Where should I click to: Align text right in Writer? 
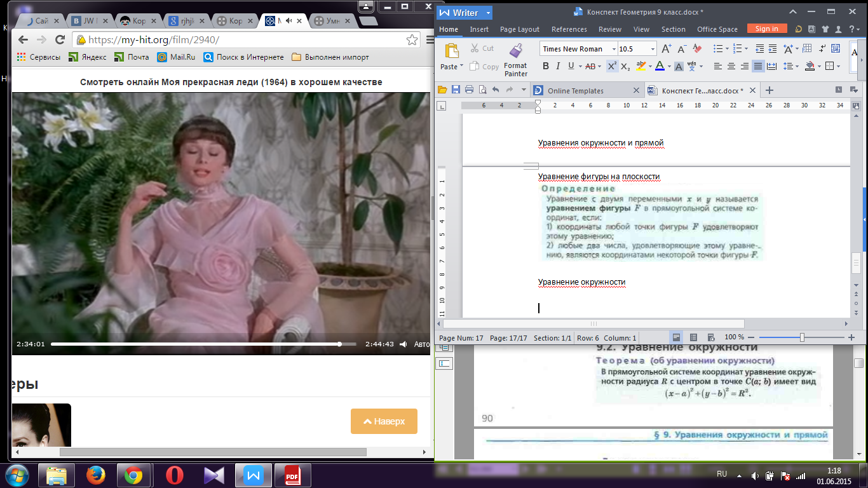pyautogui.click(x=744, y=66)
